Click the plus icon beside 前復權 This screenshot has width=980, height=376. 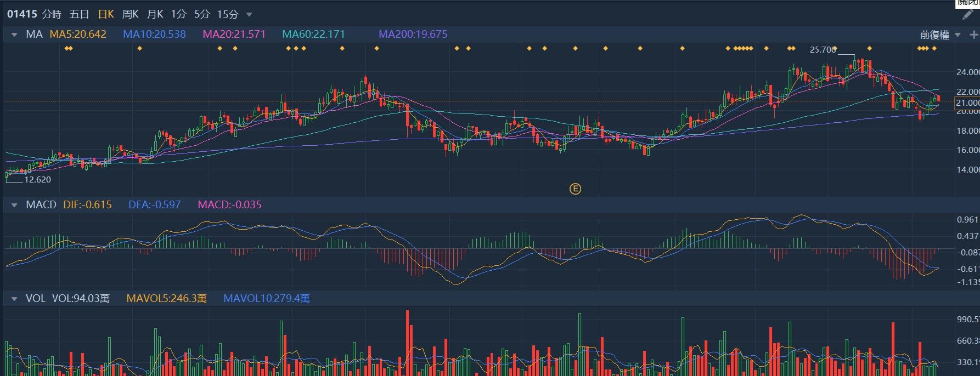[973, 35]
